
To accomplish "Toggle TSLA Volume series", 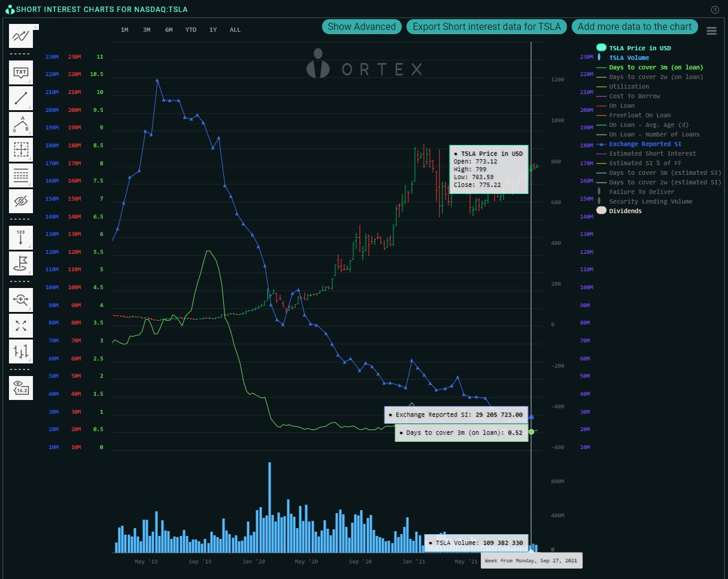I will [x=623, y=57].
